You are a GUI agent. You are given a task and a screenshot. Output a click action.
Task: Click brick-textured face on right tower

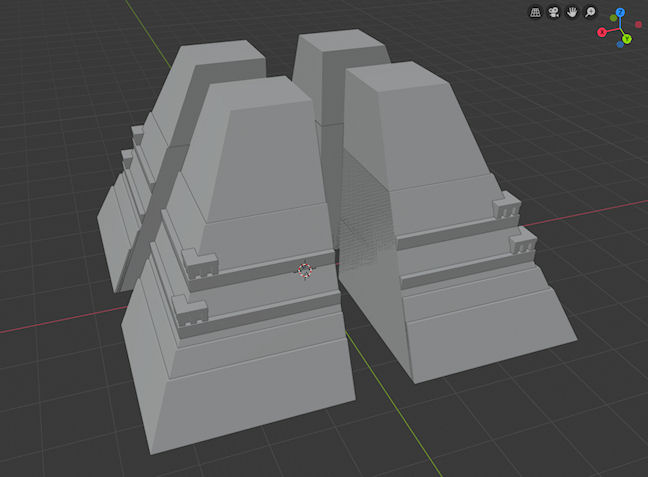pyautogui.click(x=365, y=220)
